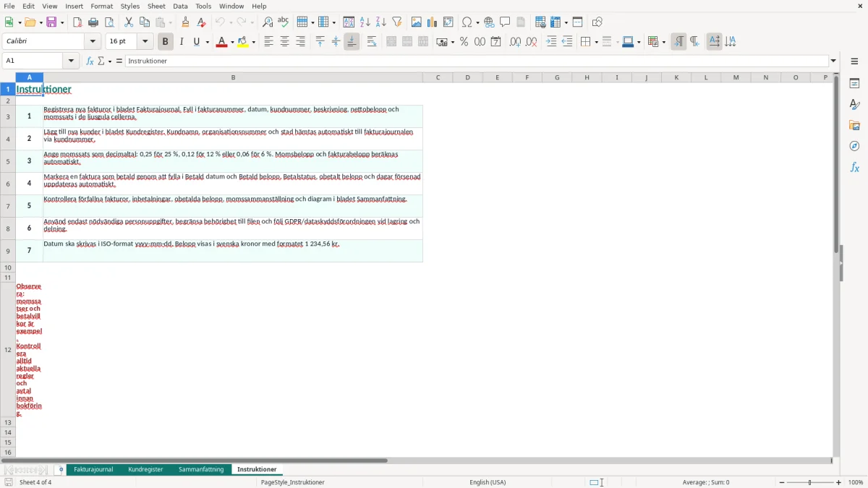
Task: Run the spelling check
Action: pos(284,22)
